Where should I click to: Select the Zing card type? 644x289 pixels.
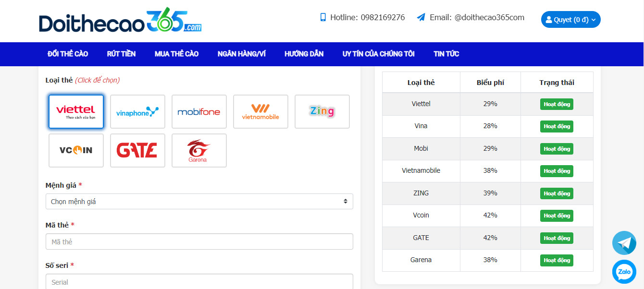(x=322, y=111)
